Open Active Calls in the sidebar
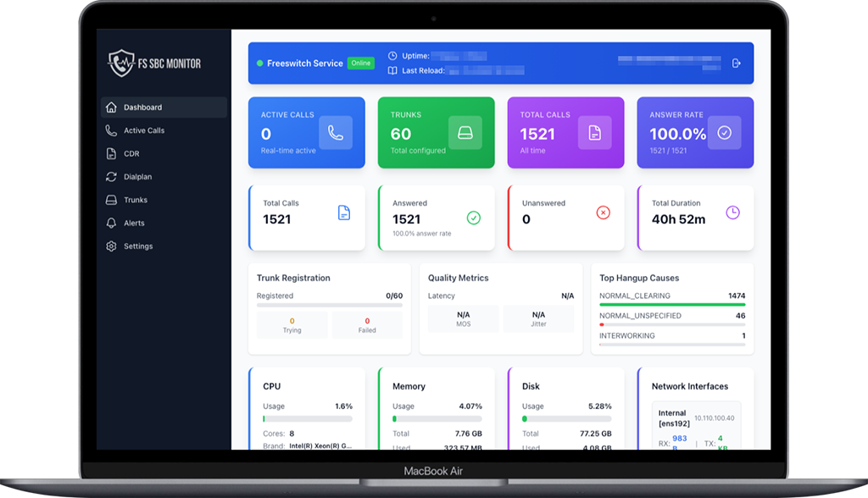 pyautogui.click(x=144, y=130)
